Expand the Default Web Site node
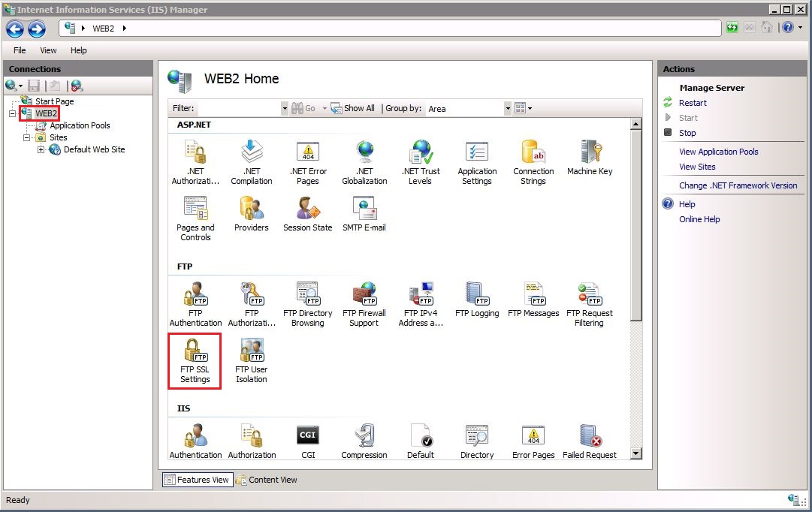This screenshot has height=512, width=812. click(41, 150)
